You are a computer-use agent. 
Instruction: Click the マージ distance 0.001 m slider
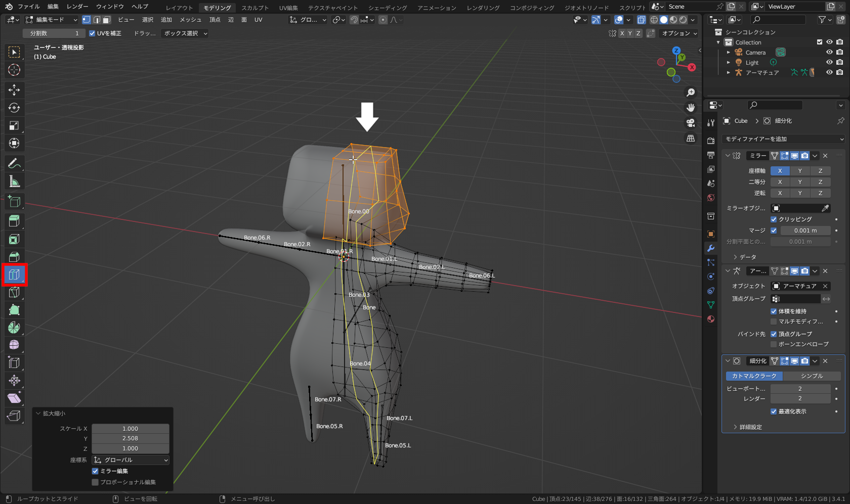pos(805,231)
